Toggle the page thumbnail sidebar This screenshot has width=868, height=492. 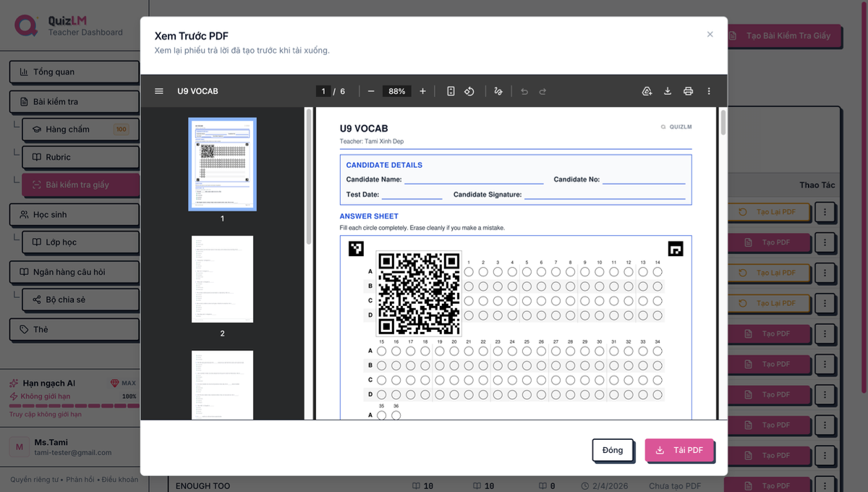pyautogui.click(x=158, y=91)
